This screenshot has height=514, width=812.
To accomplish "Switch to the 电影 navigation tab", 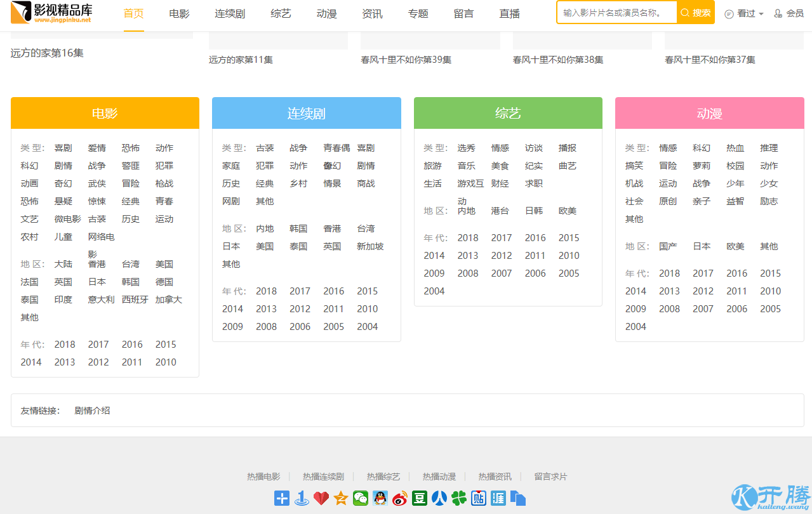I will point(179,13).
